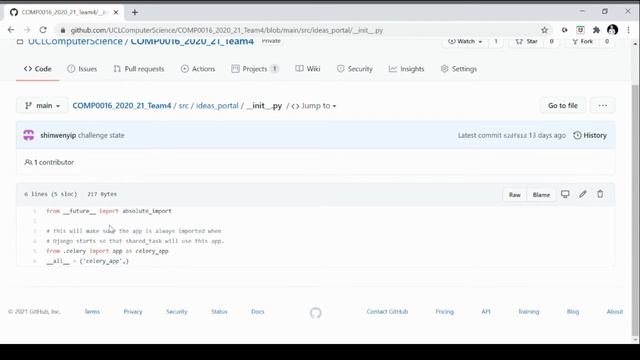Open Chrome's three-dot menu
Screen dimensions: 640x360
(629, 30)
